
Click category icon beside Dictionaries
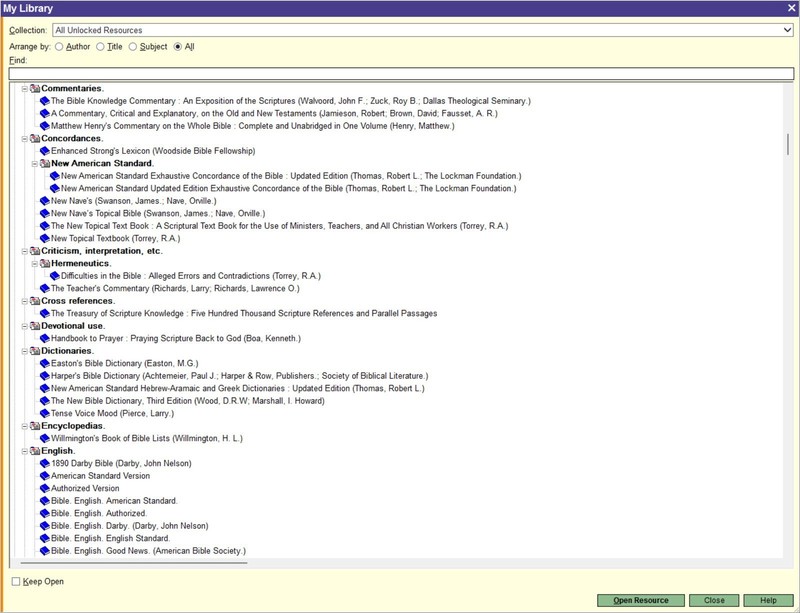click(35, 351)
